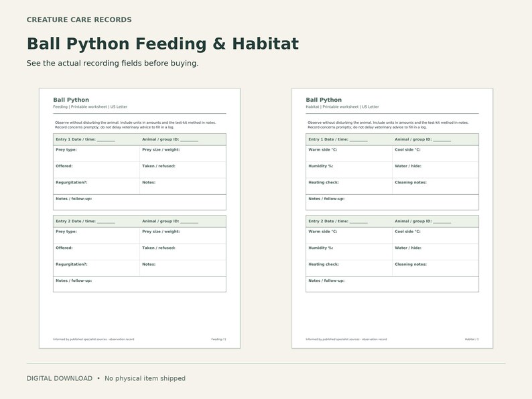
Task: Click Entry 2 'Taken / refused:' field
Action: 183,252
